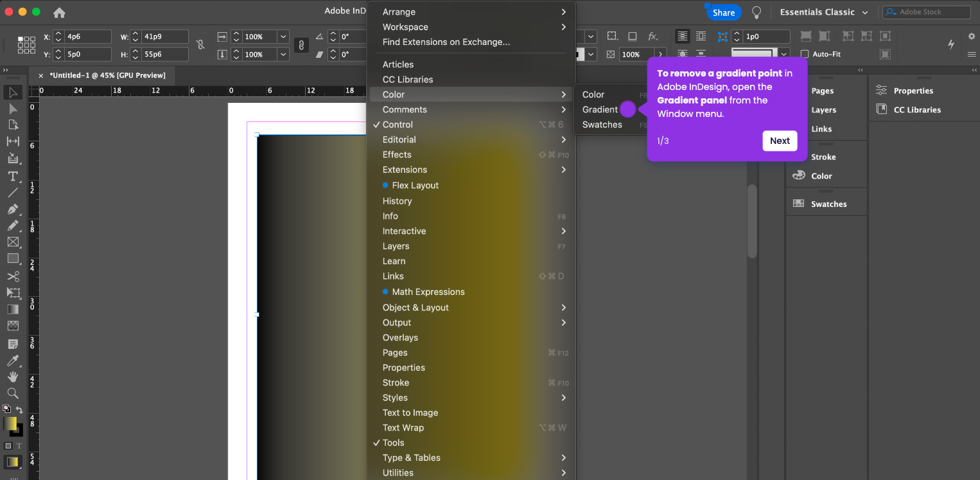Click the Next button in tooltip
The width and height of the screenshot is (980, 480).
pyautogui.click(x=780, y=141)
